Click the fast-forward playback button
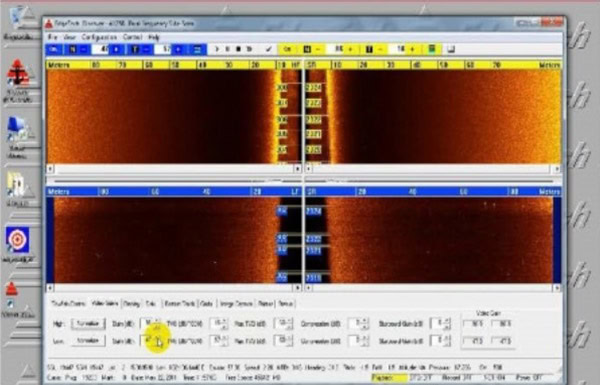The height and width of the screenshot is (385, 600). 249,49
